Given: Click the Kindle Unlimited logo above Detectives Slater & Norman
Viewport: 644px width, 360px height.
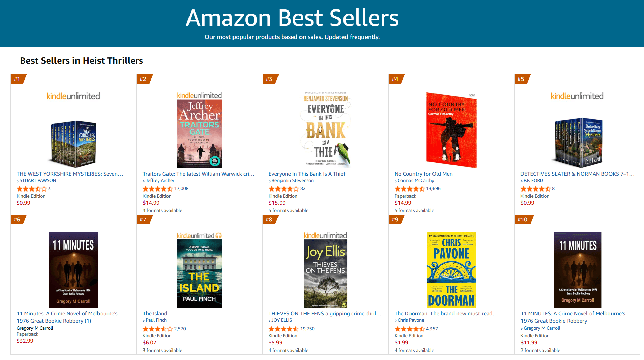Looking at the screenshot, I should (x=577, y=95).
